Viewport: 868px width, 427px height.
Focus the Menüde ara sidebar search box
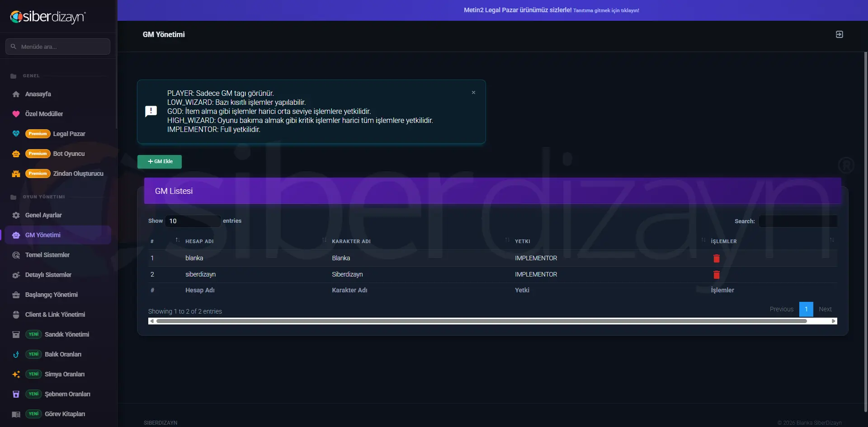click(58, 47)
